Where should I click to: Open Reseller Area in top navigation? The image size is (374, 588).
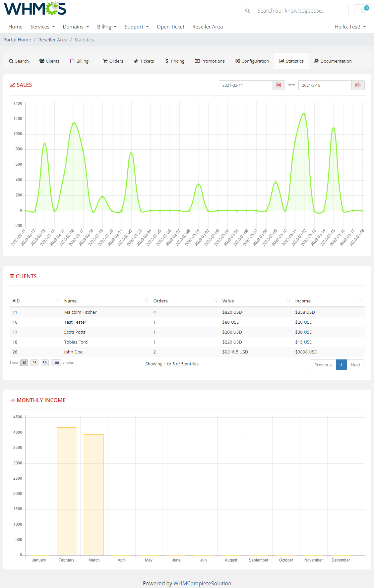tap(208, 27)
